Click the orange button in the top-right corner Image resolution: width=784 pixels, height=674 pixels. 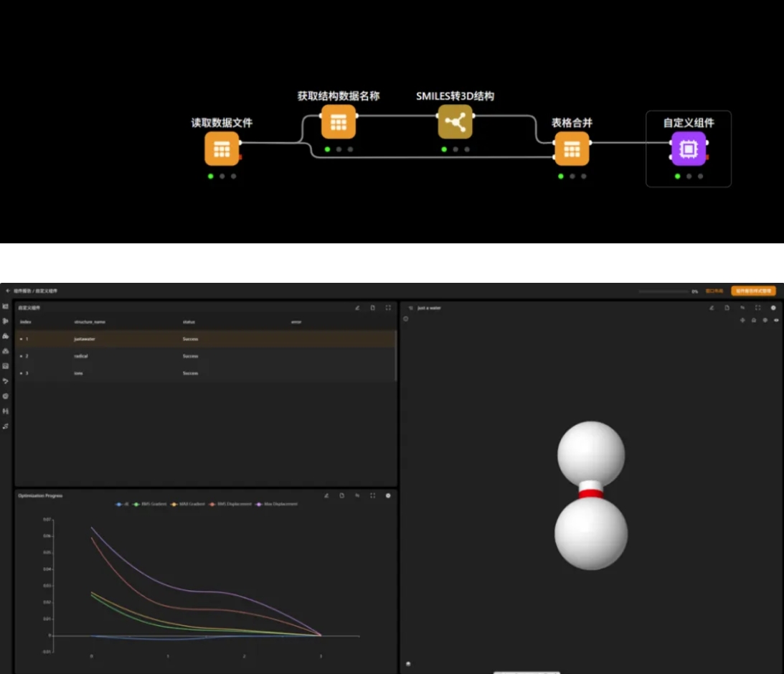(753, 291)
